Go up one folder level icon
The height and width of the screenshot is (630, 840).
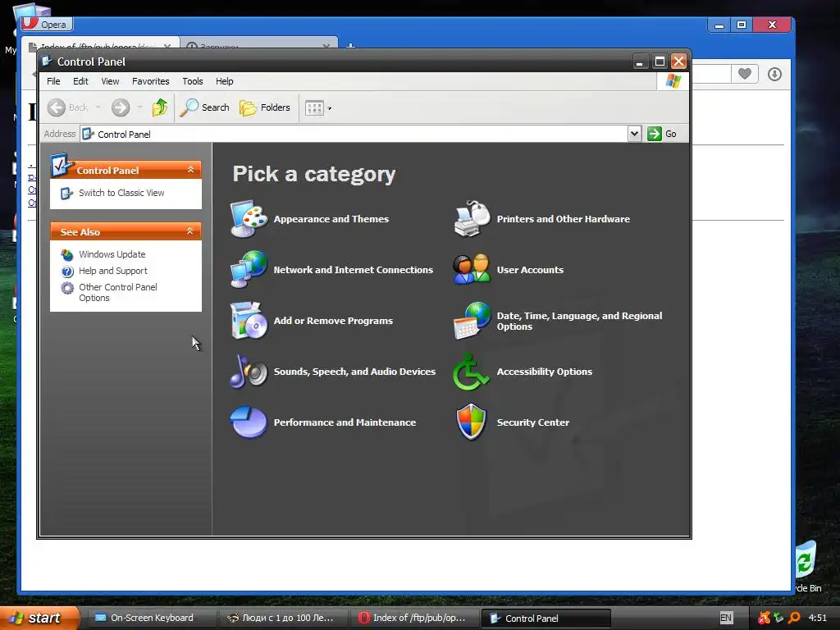click(160, 107)
